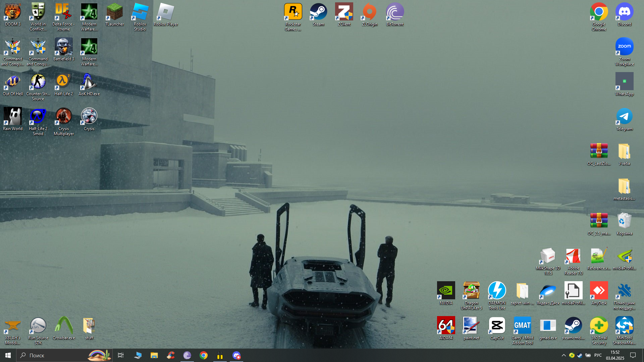
Task: Open Telegram desktop shortcut
Action: click(624, 120)
